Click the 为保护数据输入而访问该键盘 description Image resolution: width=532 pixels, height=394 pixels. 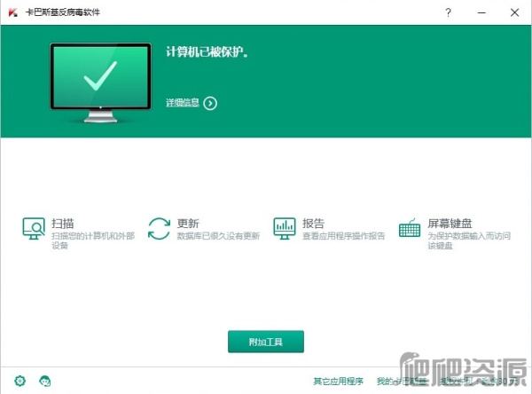469,240
